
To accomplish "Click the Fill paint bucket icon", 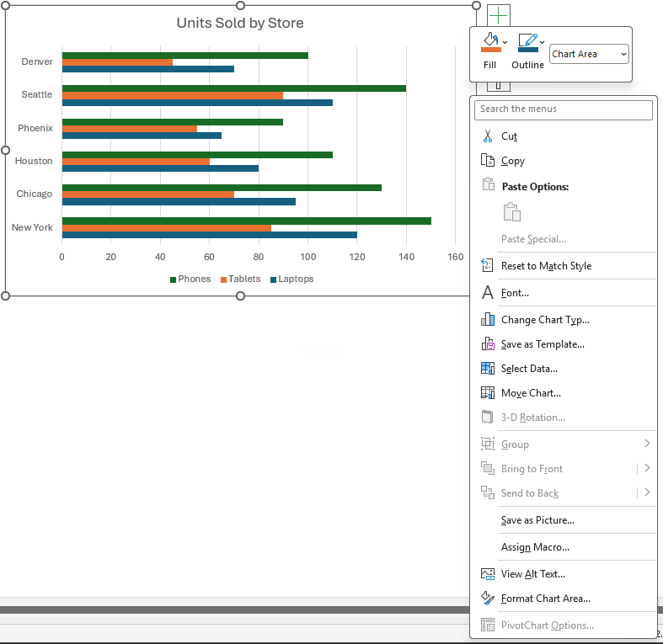I will [490, 42].
